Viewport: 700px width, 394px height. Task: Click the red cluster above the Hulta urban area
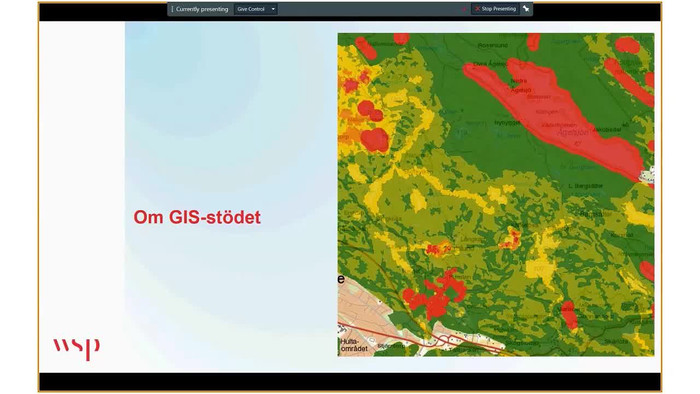[x=434, y=294]
